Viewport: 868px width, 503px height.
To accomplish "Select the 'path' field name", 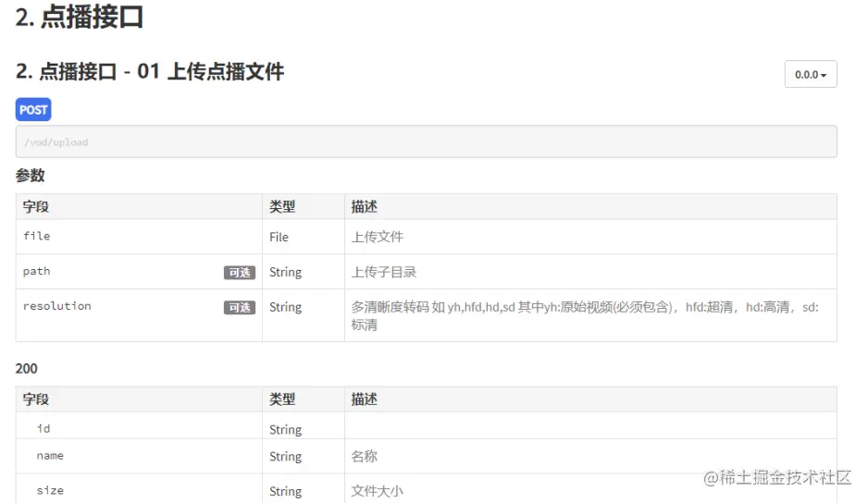I will (x=36, y=271).
